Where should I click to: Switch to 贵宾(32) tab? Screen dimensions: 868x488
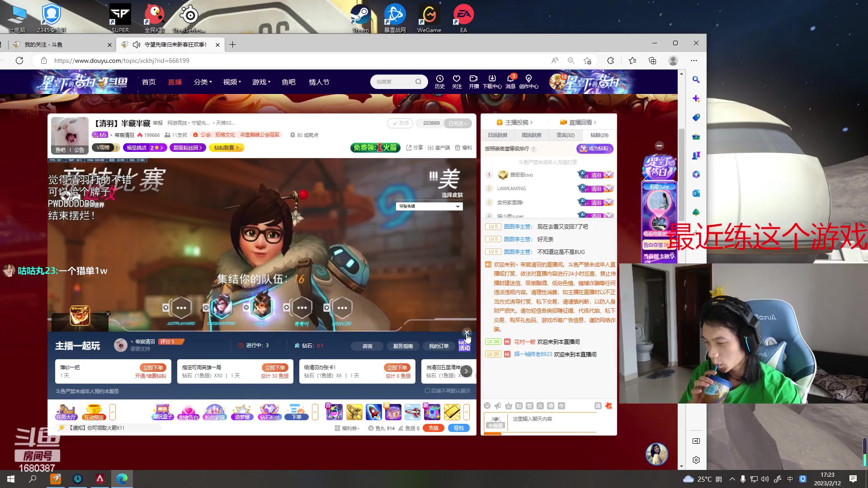coord(566,135)
